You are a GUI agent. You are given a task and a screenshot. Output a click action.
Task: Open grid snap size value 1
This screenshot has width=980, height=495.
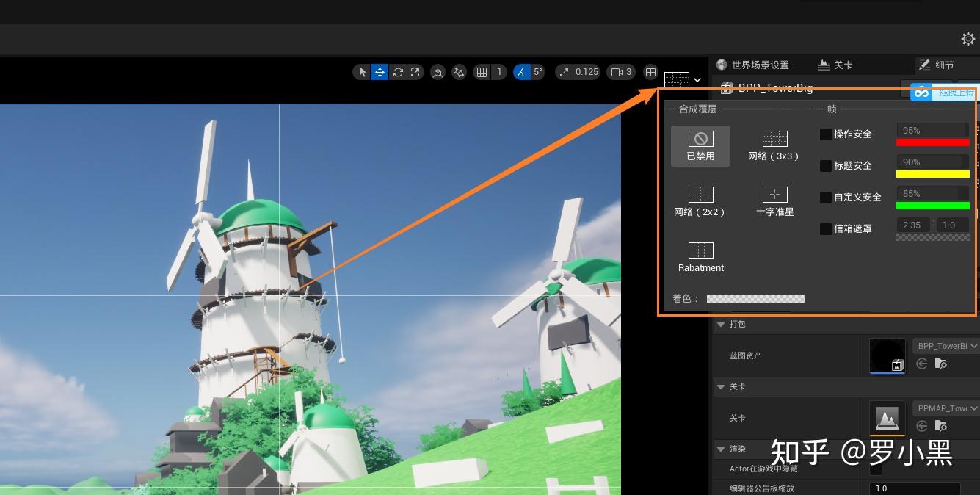(x=499, y=72)
